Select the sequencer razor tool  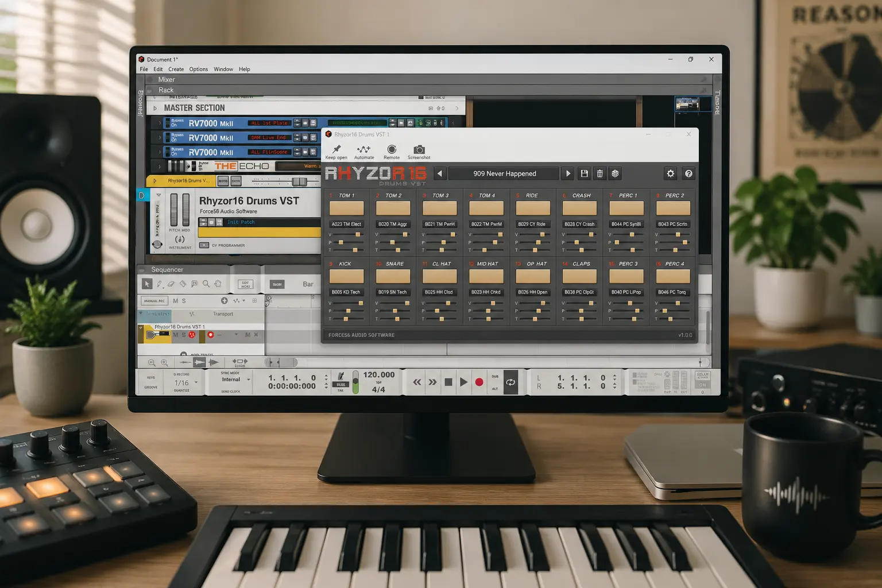click(x=183, y=284)
